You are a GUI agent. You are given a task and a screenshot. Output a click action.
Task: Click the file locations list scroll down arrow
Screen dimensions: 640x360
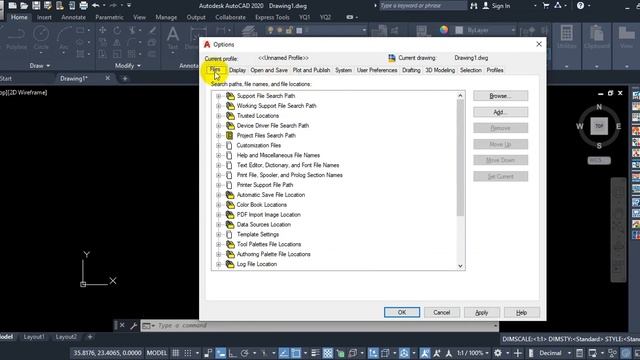click(x=460, y=266)
